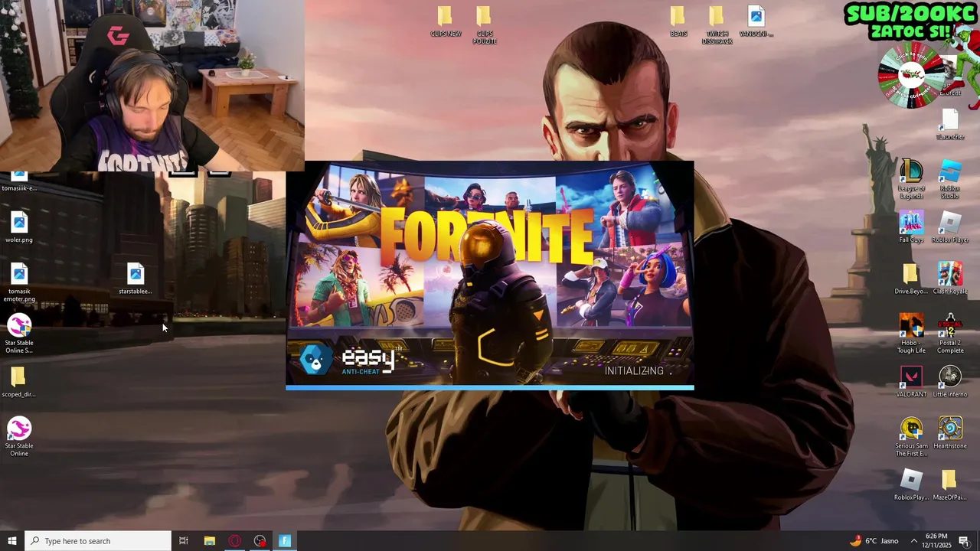
Task: Open the notification center icon
Action: tap(964, 541)
